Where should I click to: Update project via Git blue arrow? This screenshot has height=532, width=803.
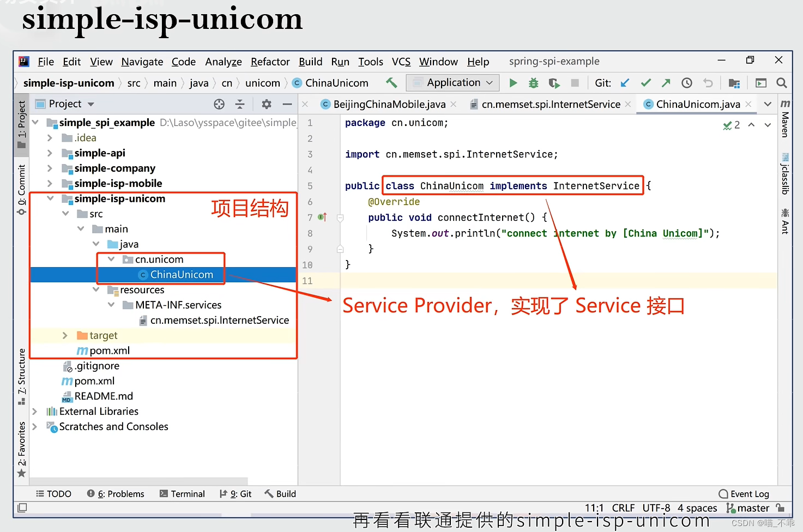[x=625, y=83]
